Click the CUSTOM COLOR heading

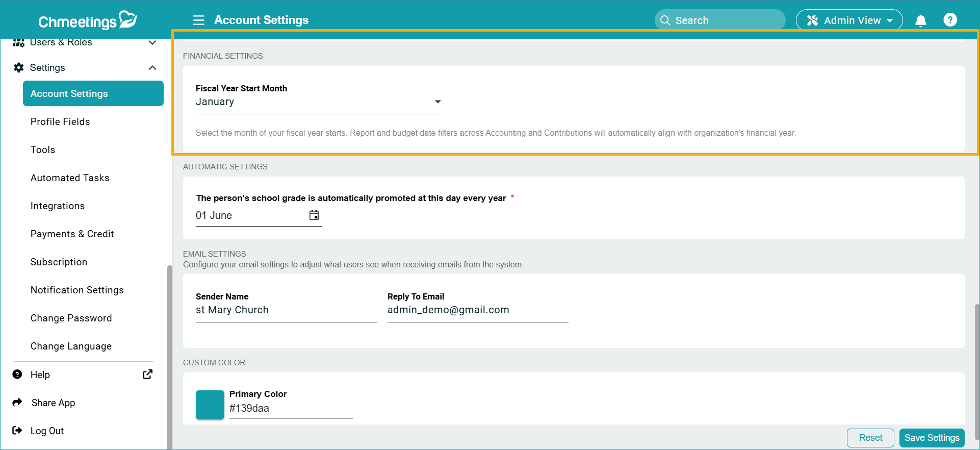[x=214, y=363]
